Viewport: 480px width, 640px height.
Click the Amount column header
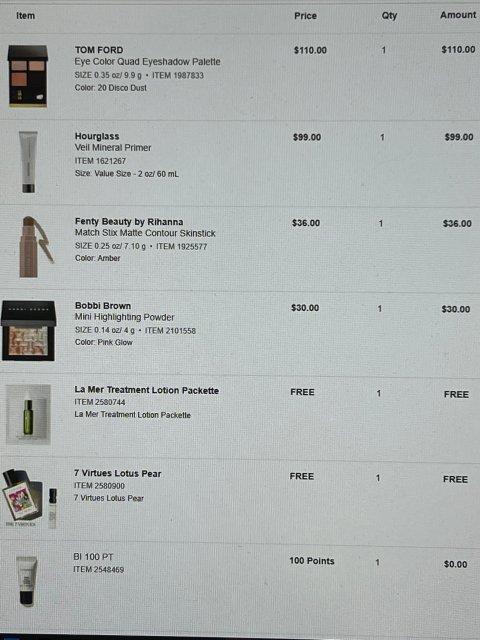coord(458,15)
